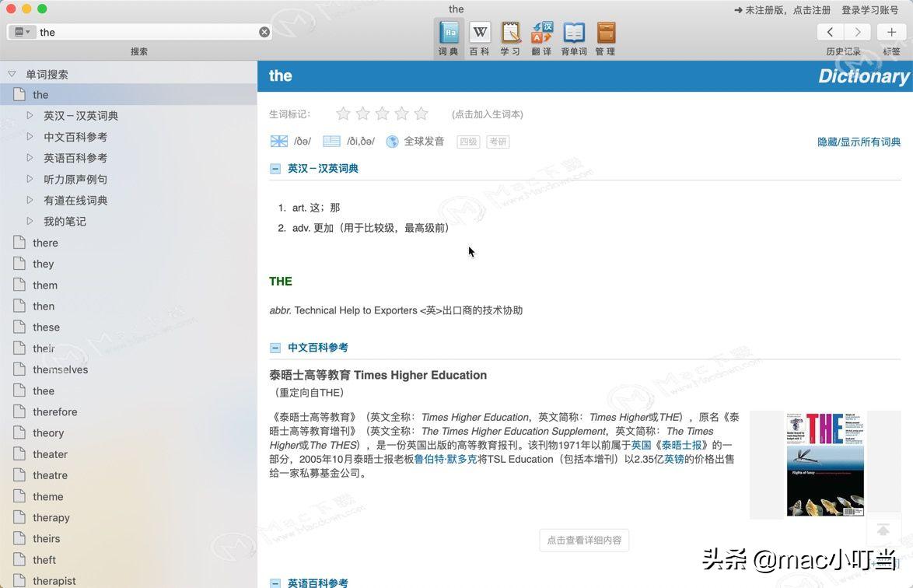Switch to the 词典 Dictionary tab
913x588 pixels.
(448, 35)
